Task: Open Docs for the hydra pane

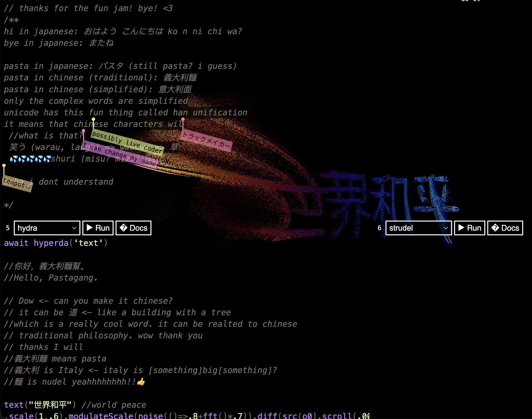Action: point(133,228)
